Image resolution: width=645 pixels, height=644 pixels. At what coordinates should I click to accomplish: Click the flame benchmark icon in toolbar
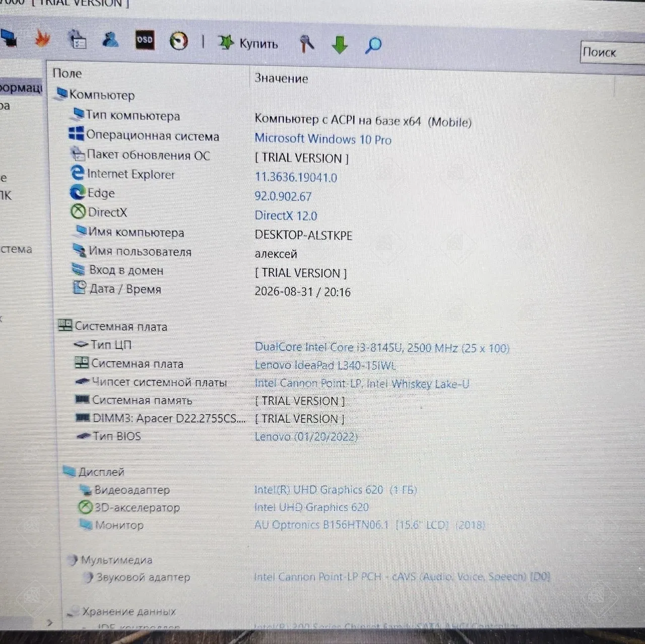pyautogui.click(x=42, y=38)
